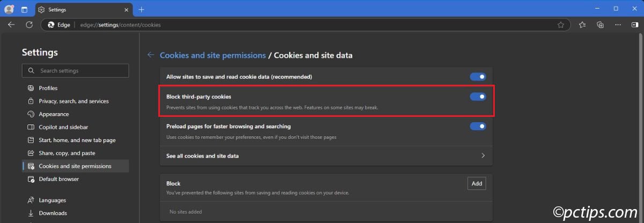Image resolution: width=644 pixels, height=223 pixels.
Task: Refresh the page with reload icon
Action: pos(29,25)
